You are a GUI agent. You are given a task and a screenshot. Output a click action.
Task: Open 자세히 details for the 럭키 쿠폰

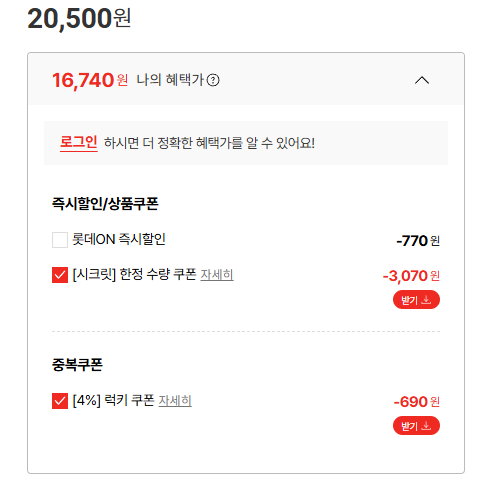pos(175,401)
